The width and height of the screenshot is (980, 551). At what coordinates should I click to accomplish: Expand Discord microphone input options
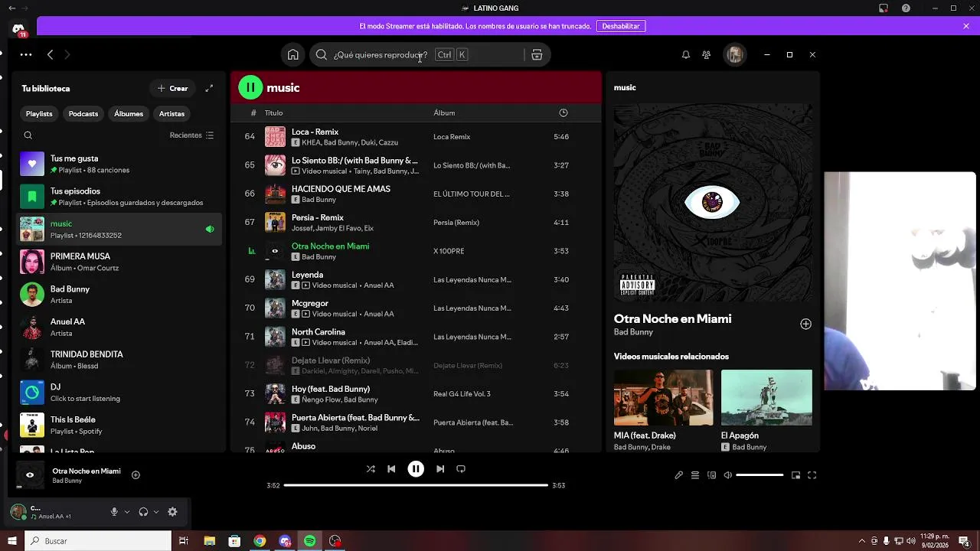coord(127,512)
